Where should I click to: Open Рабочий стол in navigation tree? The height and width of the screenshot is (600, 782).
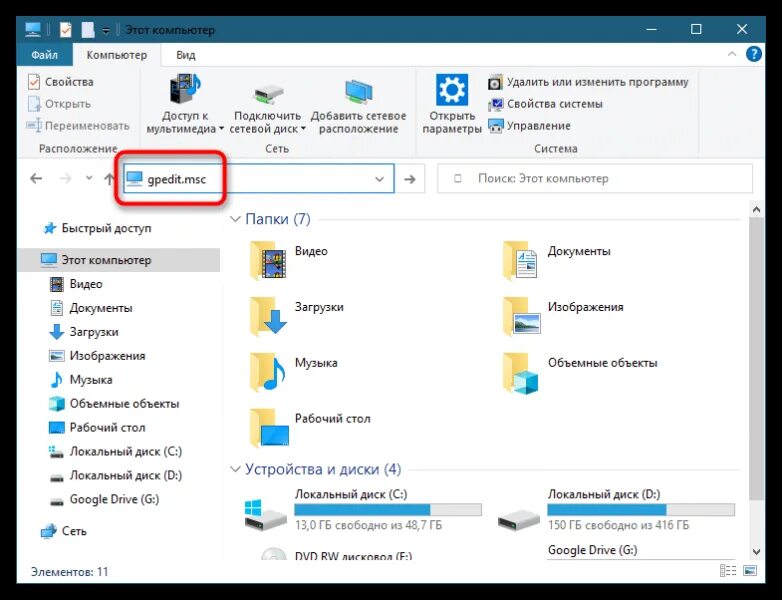97,427
